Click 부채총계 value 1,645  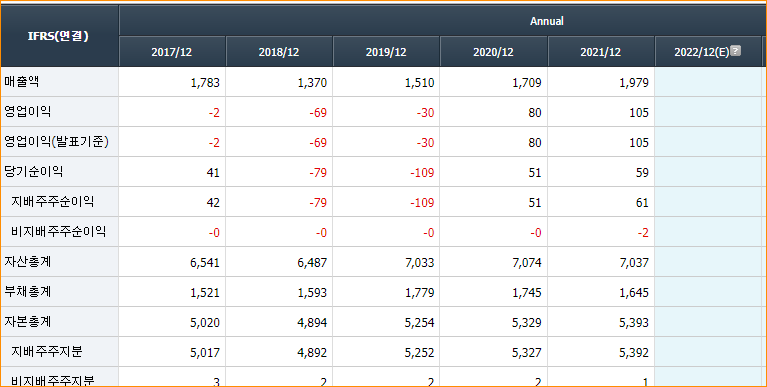click(634, 293)
